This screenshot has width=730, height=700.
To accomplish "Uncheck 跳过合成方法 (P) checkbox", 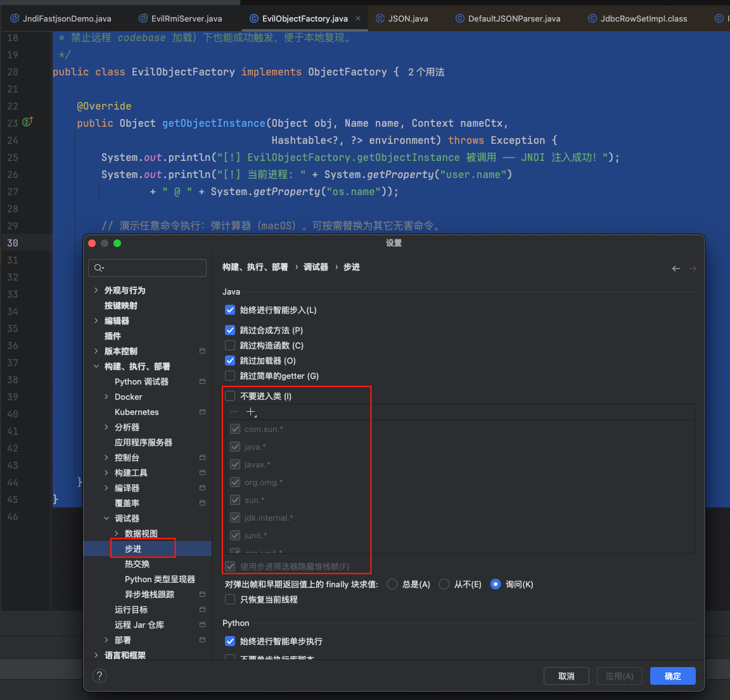I will click(x=230, y=331).
